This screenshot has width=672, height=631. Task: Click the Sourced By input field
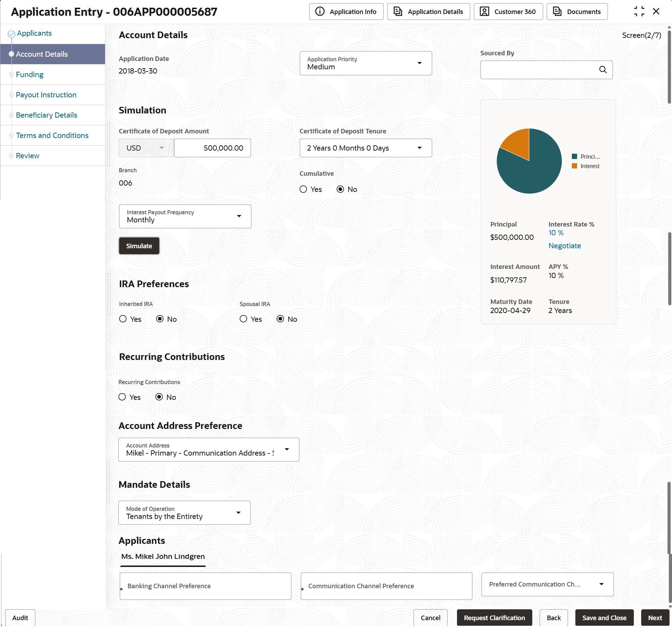(x=546, y=70)
